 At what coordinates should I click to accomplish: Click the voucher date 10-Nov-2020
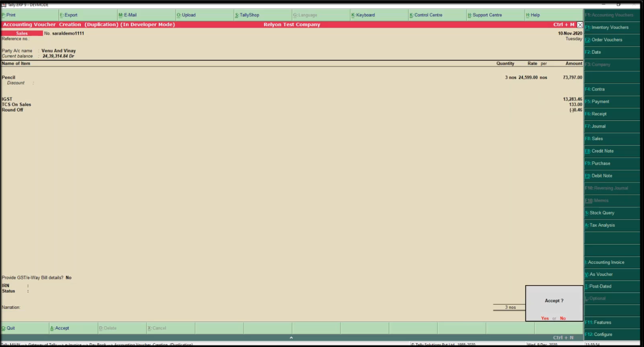point(570,33)
